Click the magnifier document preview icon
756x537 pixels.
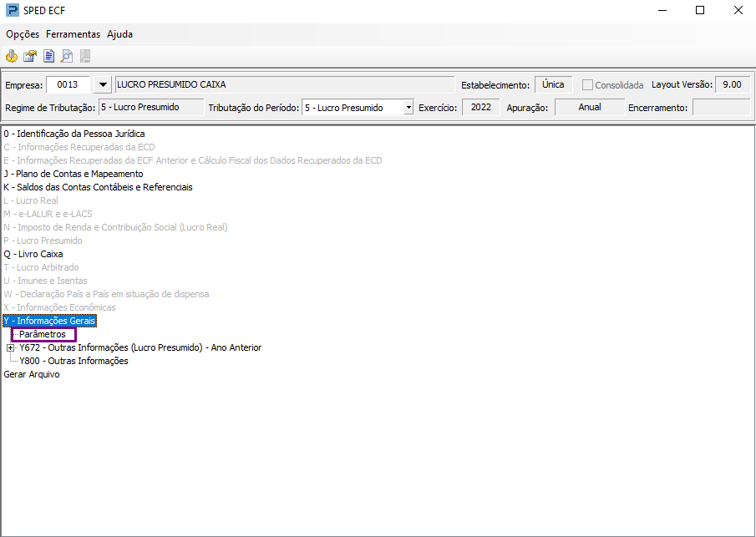[67, 57]
